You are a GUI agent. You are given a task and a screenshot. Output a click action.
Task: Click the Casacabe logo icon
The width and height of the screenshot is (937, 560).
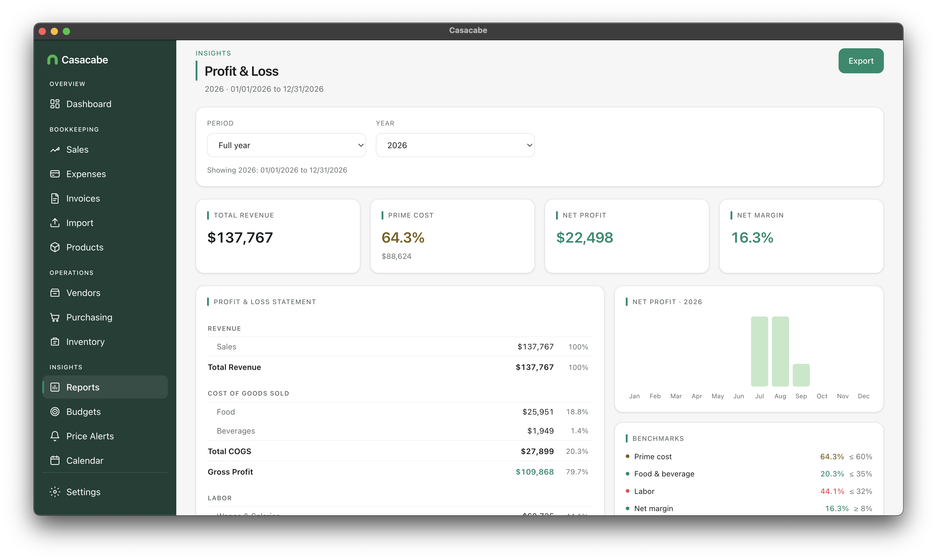pos(53,60)
